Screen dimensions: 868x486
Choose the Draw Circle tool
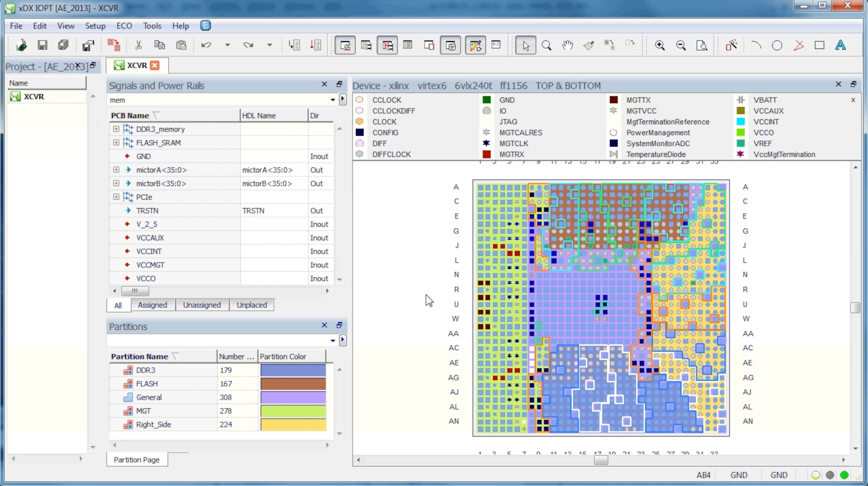point(777,45)
